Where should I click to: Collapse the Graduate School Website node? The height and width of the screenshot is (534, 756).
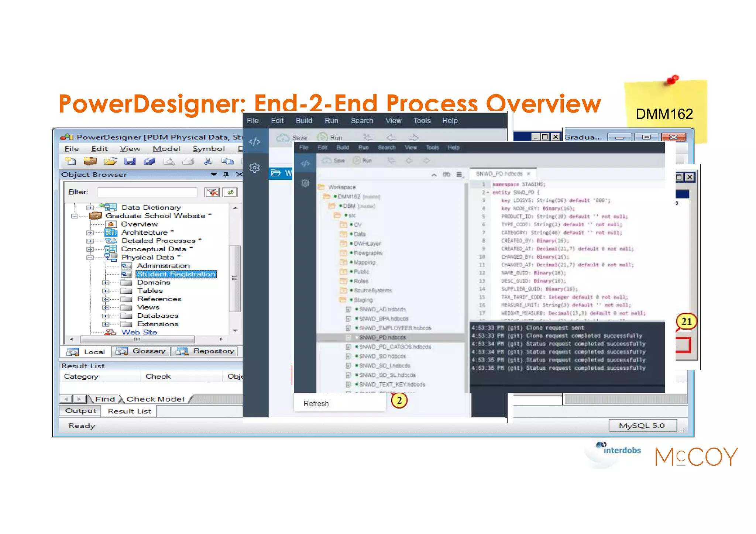[74, 216]
